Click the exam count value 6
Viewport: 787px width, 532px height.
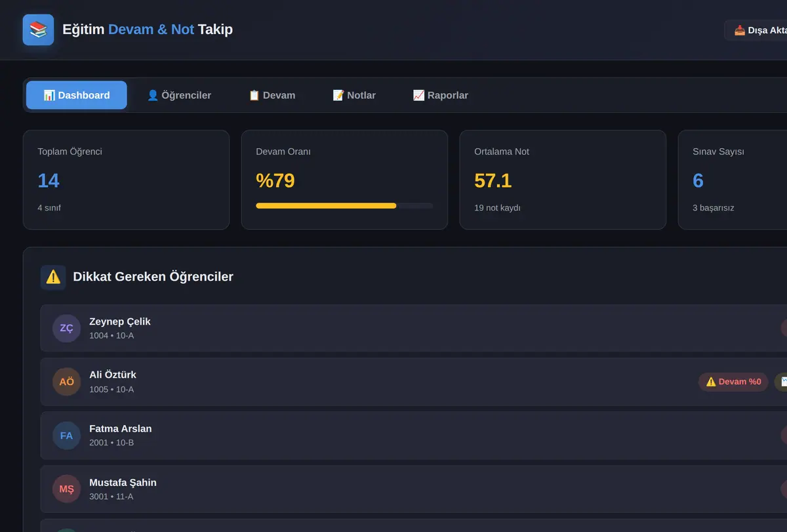point(698,180)
